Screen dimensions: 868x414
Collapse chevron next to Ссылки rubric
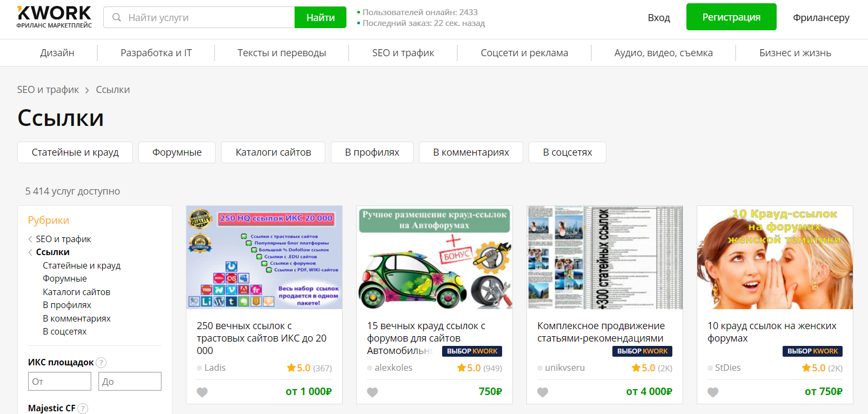(30, 252)
